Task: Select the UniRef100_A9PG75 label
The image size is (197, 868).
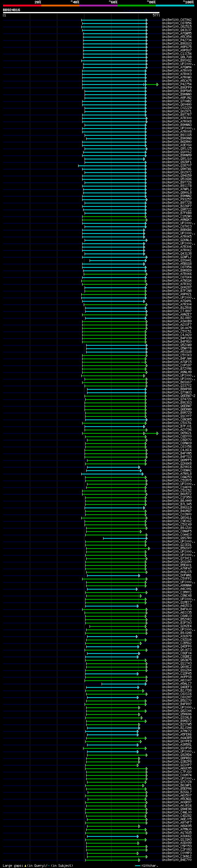Action: point(177,47)
